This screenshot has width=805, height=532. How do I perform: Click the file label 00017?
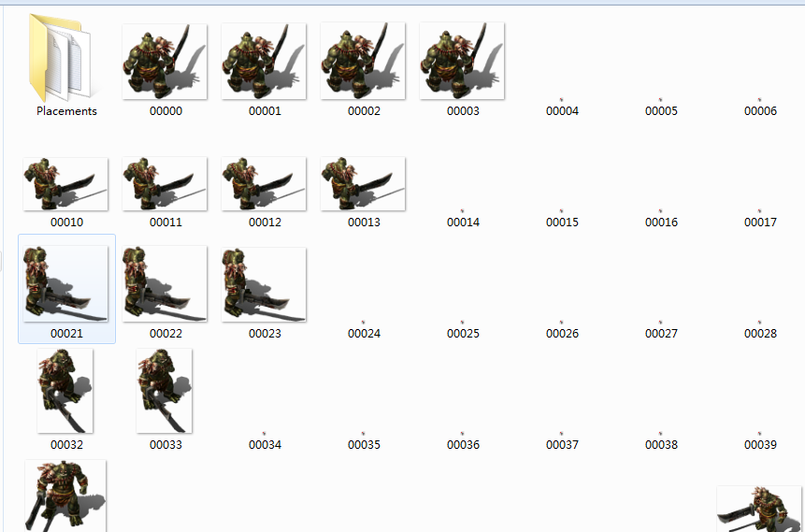tap(760, 223)
